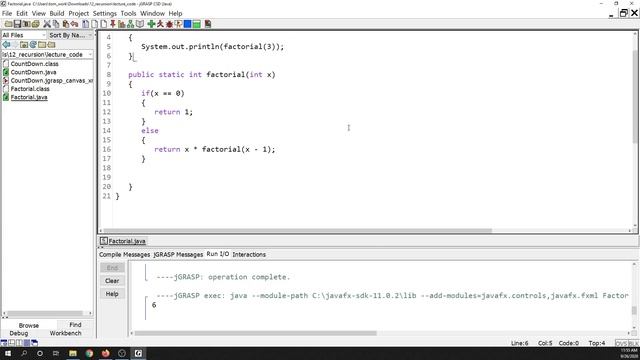Click the Generate UML diagram icon
The height and width of the screenshot is (360, 640).
tap(130, 24)
